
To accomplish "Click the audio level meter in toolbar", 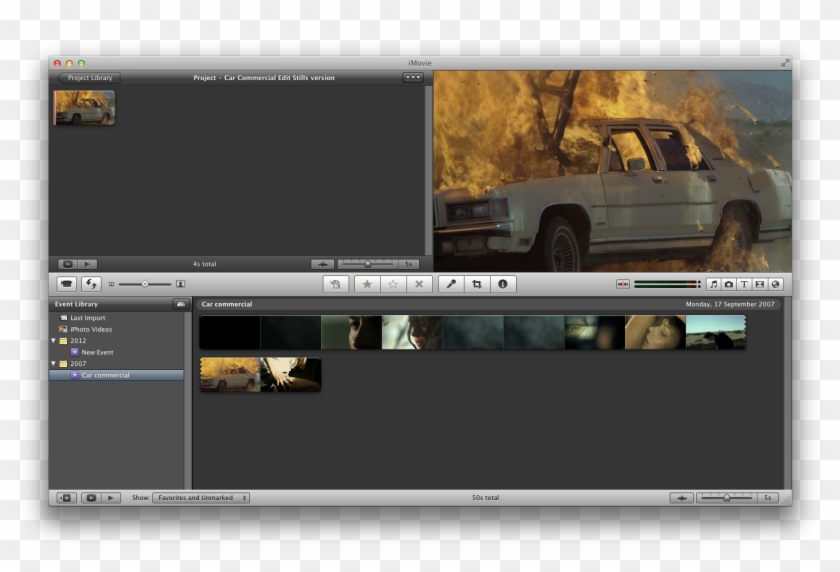I will [667, 284].
